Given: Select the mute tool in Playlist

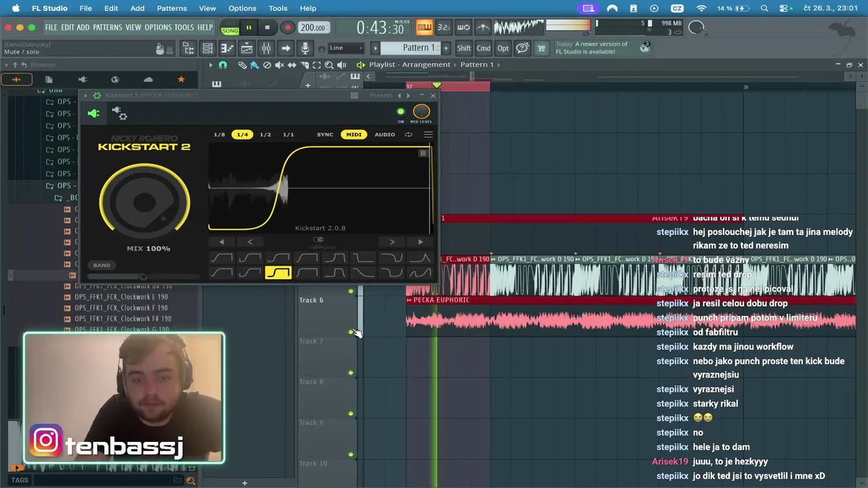Looking at the screenshot, I should click(279, 65).
